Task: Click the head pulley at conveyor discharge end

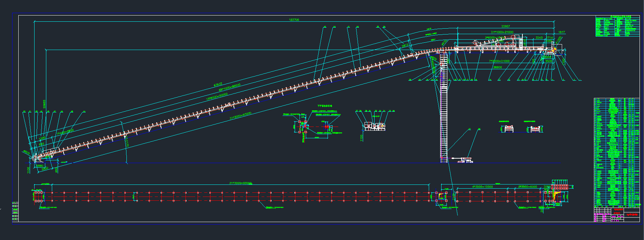Action: coord(554,50)
